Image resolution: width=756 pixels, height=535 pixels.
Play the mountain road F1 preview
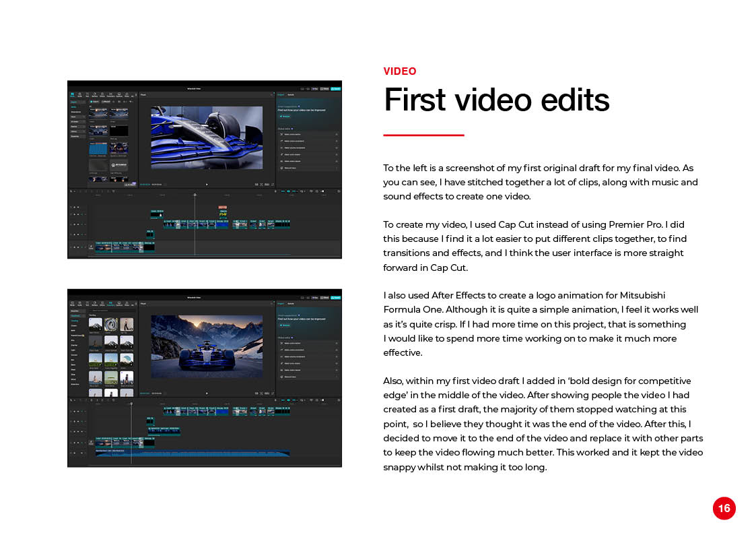[x=207, y=394]
